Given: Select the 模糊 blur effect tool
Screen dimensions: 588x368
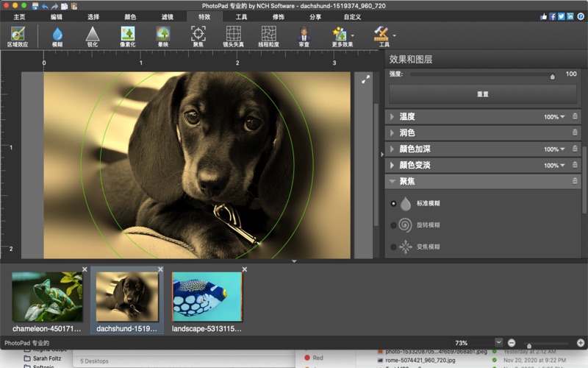Looking at the screenshot, I should point(57,35).
